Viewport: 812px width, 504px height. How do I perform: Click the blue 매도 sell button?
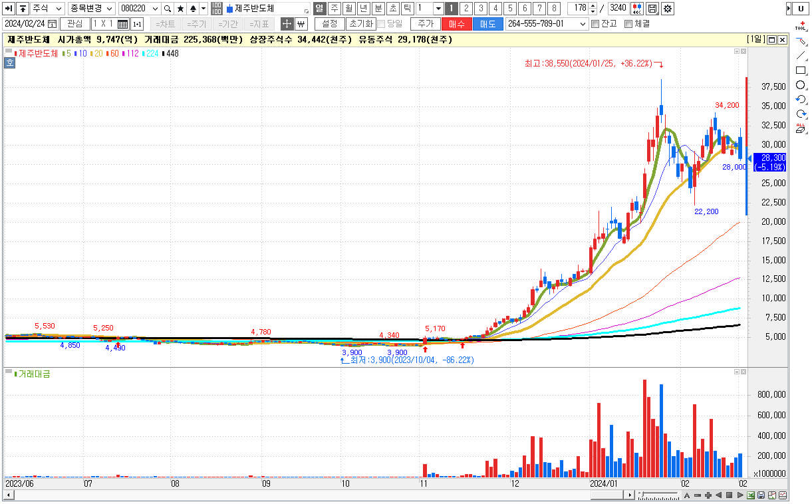488,24
